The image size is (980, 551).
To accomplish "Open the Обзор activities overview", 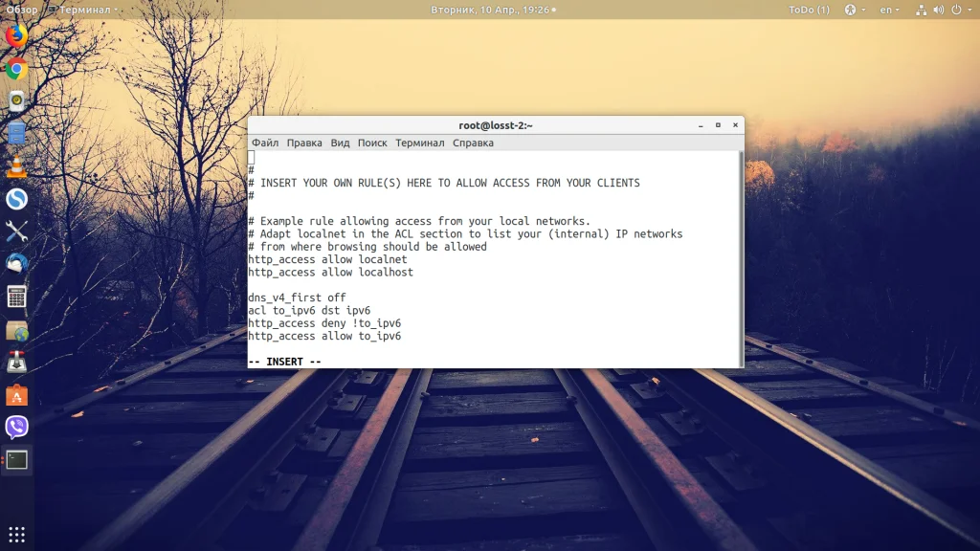I will tap(22, 10).
